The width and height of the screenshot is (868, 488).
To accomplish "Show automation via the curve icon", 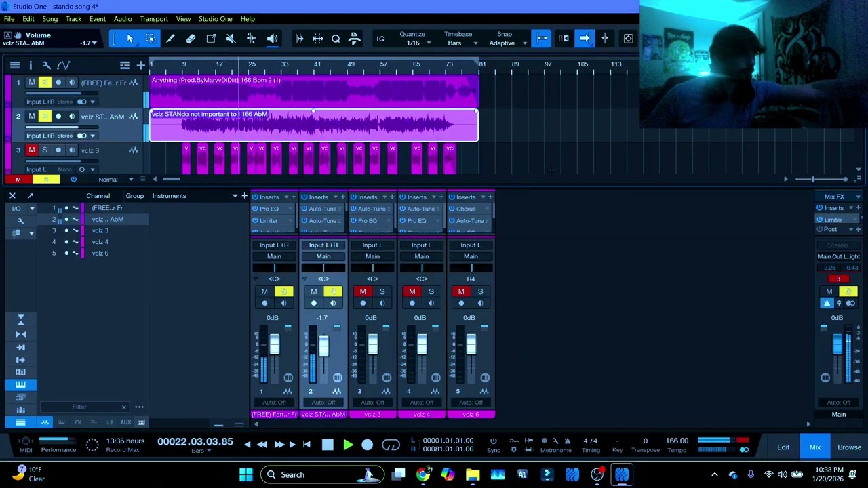I will pos(63,65).
